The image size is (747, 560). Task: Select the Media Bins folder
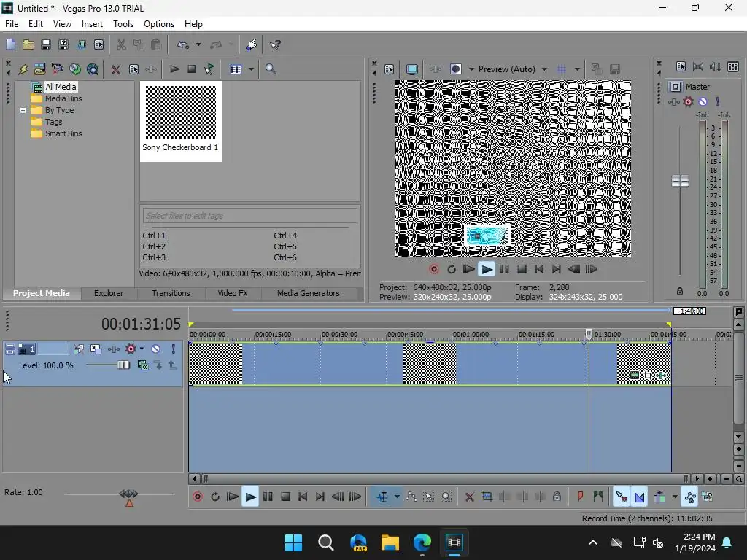pos(63,98)
